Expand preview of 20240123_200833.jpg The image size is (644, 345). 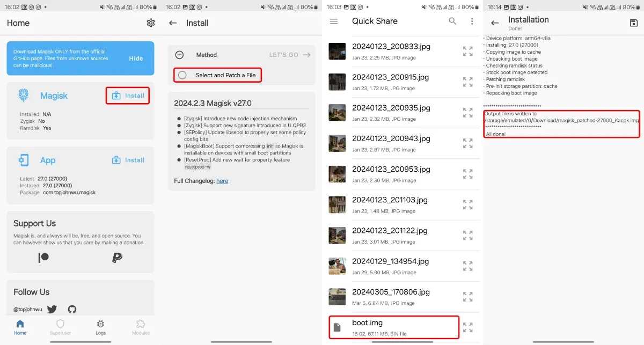(468, 51)
